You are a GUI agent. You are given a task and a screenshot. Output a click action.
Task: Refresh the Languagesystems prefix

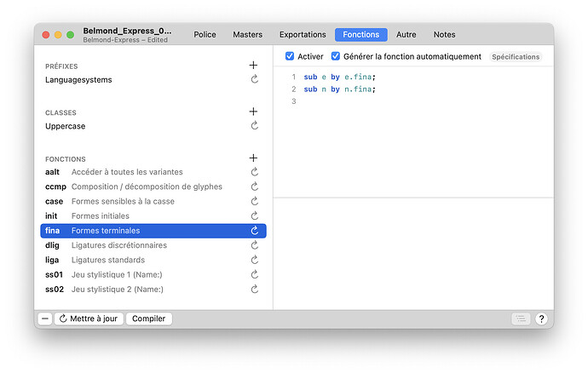click(x=254, y=79)
